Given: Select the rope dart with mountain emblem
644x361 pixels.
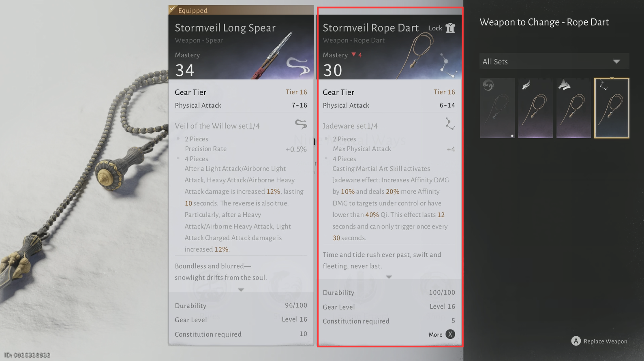Looking at the screenshot, I should click(573, 108).
